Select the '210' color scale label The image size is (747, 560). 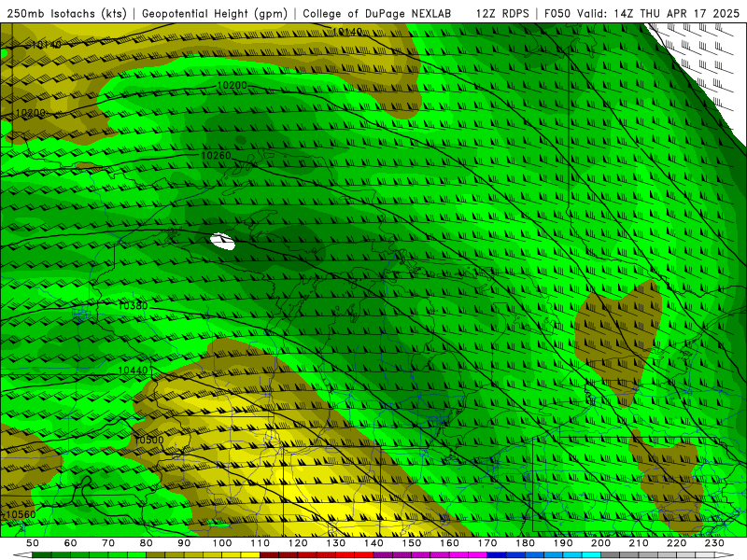tap(639, 543)
